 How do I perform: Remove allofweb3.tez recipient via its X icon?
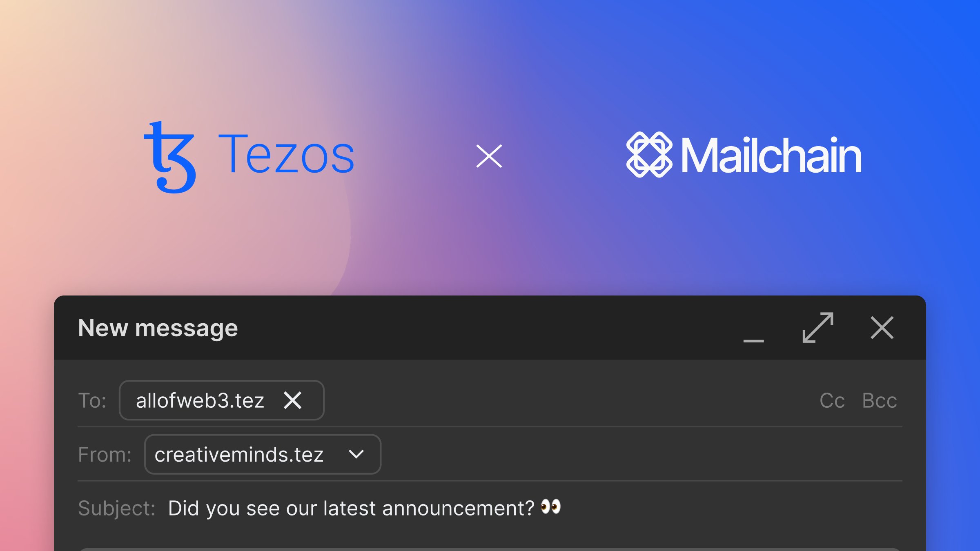(x=294, y=400)
